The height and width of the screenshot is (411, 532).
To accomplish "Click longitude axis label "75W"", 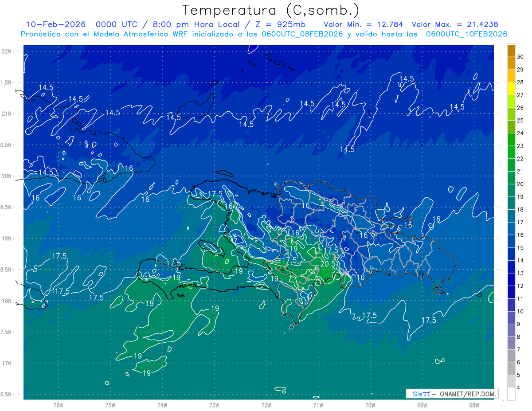I will click(110, 405).
